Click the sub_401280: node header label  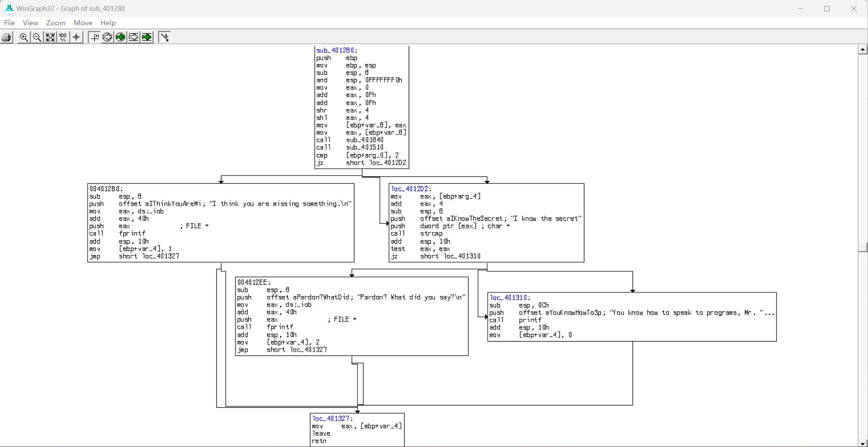(x=337, y=51)
